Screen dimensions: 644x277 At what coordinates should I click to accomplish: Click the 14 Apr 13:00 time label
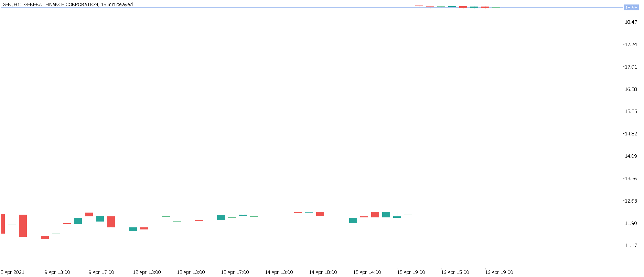[279, 272]
